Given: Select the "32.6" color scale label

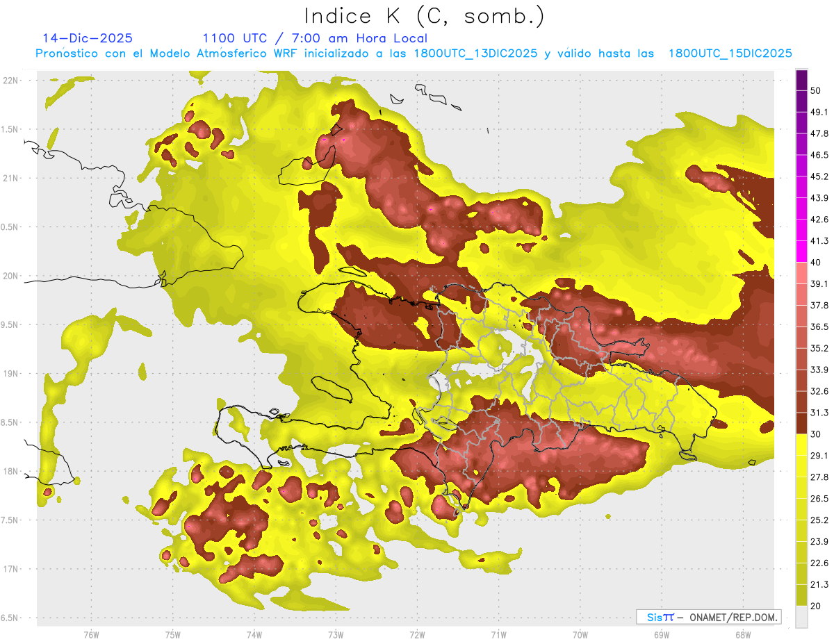Looking at the screenshot, I should (819, 391).
